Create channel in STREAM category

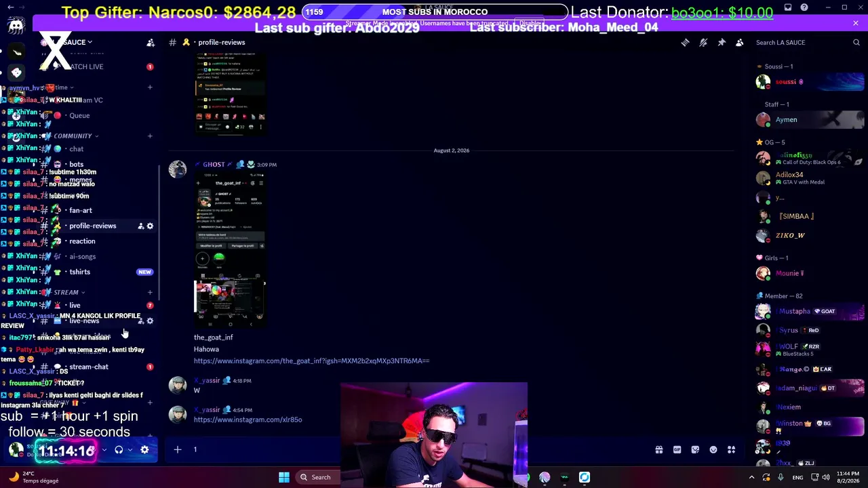coord(150,292)
